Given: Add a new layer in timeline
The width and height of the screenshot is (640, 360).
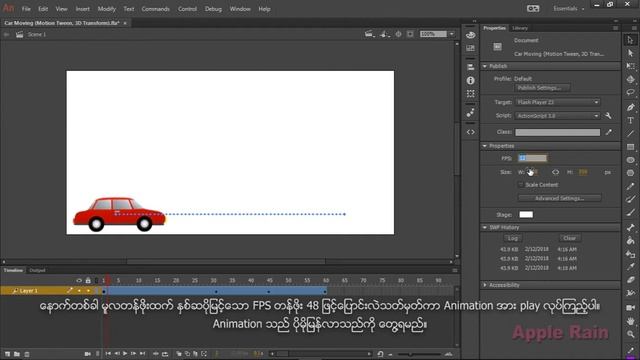Looking at the screenshot, I should point(8,354).
